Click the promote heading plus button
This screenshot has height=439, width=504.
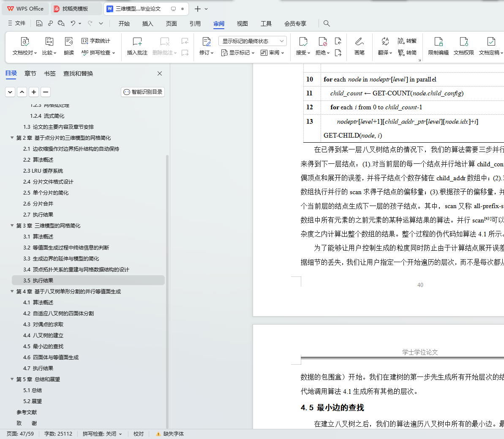(34, 92)
